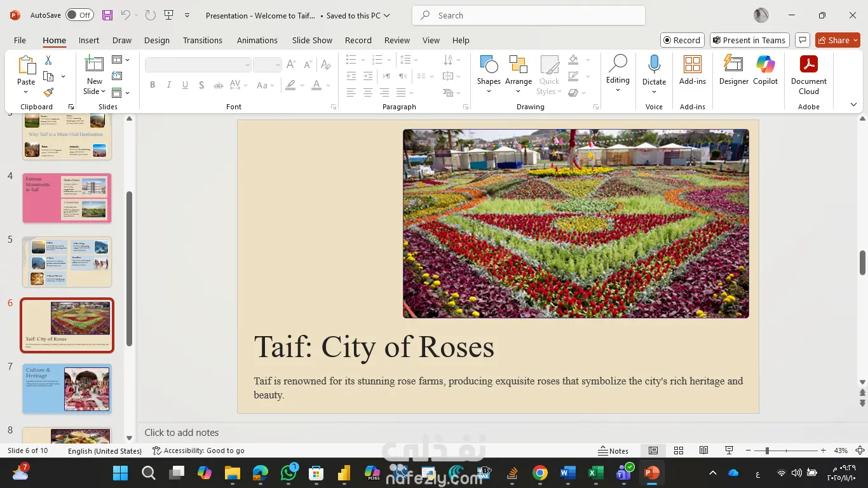The image size is (868, 488).
Task: Click the Present in Teams button
Action: coord(749,40)
